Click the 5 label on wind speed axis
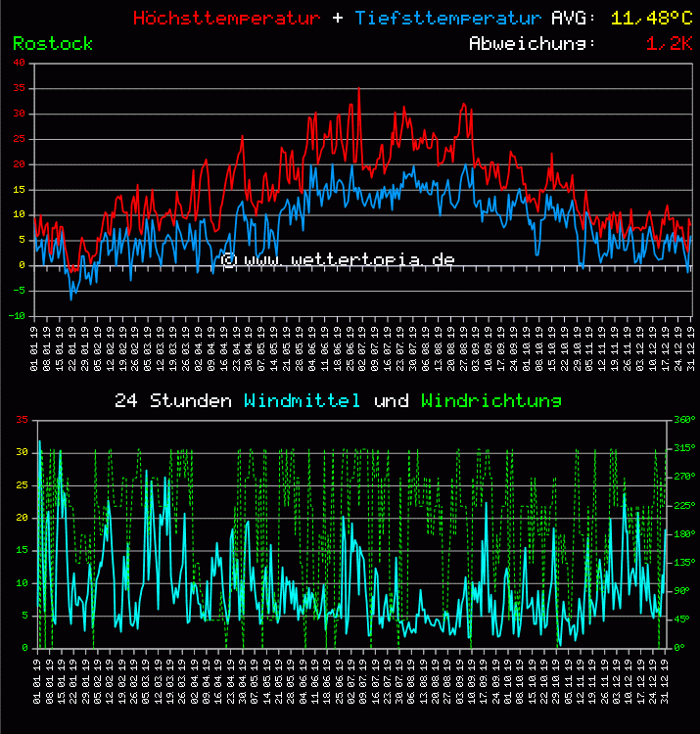The height and width of the screenshot is (734, 700). coord(24,616)
